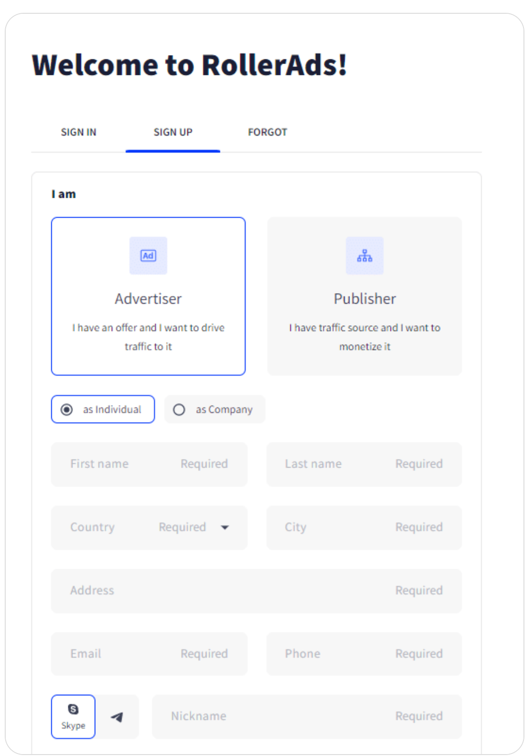Image resolution: width=532 pixels, height=756 pixels.
Task: Click the 'I am' label
Action: (64, 194)
